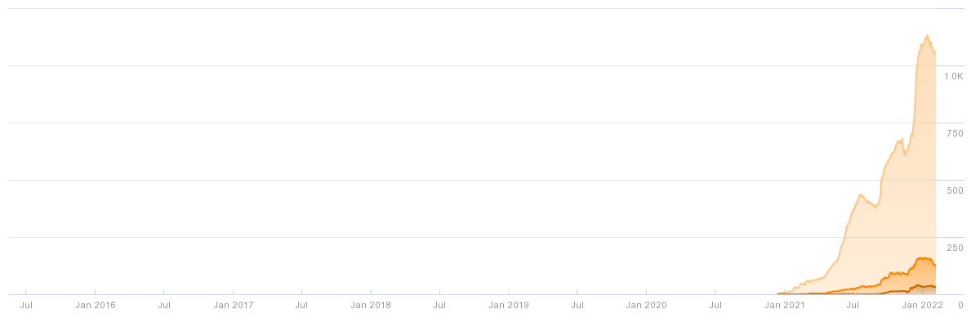
Task: Click the 750 y-axis label
Action: [955, 133]
